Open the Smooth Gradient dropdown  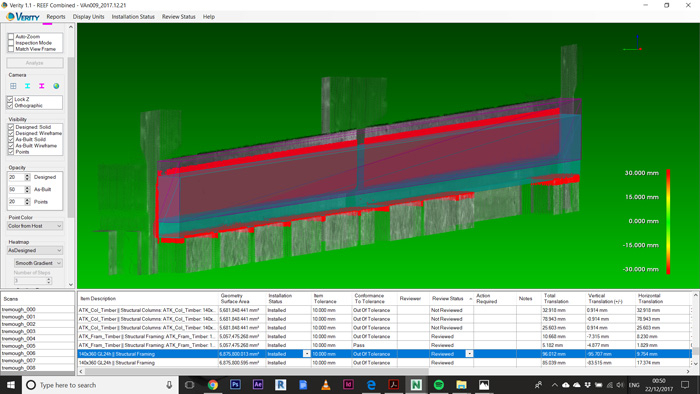(38, 263)
